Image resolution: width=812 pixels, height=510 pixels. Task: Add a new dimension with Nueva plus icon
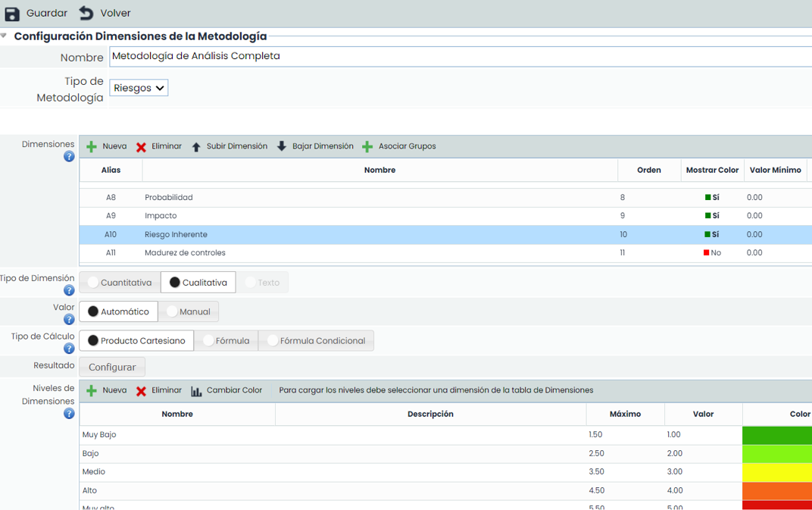pos(92,147)
